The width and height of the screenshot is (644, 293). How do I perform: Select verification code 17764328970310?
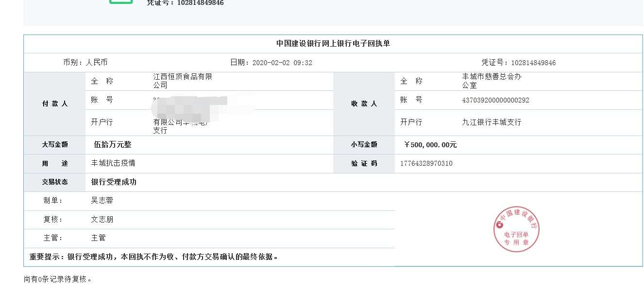click(426, 164)
